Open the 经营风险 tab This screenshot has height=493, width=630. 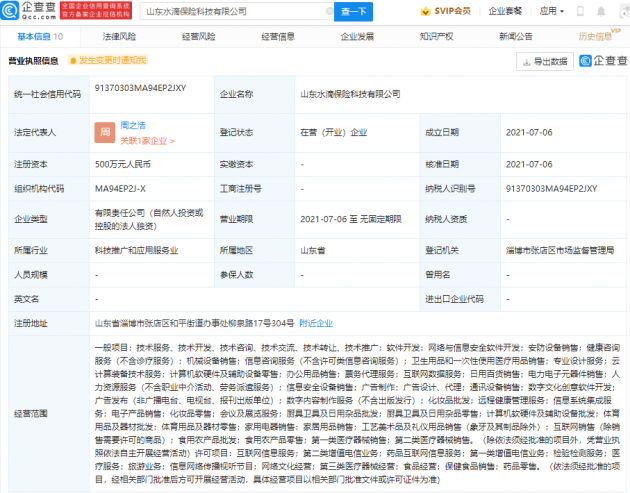198,36
